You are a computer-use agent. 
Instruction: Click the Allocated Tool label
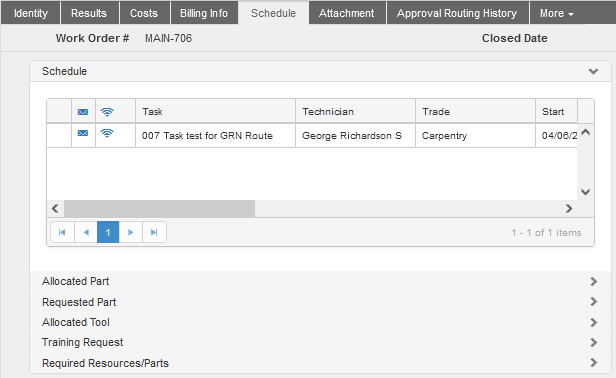76,322
